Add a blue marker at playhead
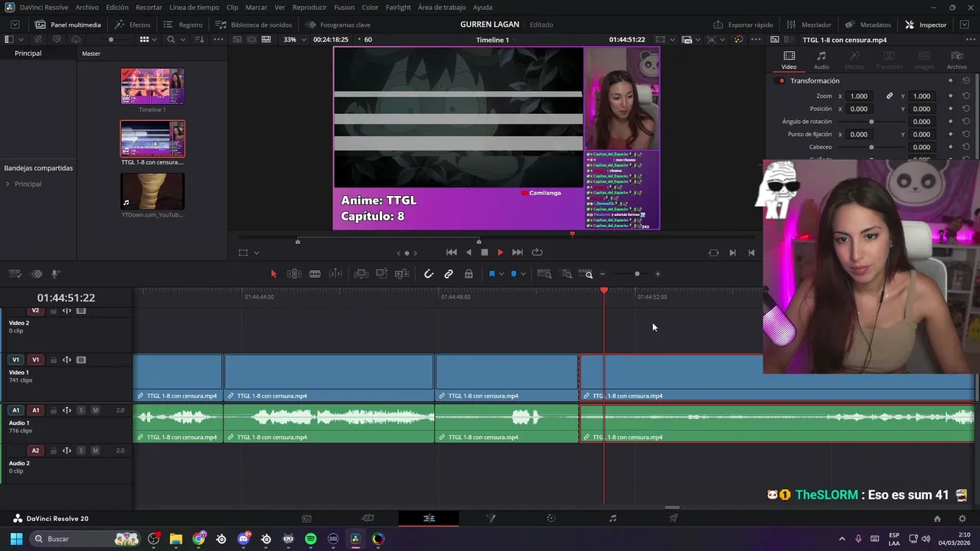 (514, 274)
